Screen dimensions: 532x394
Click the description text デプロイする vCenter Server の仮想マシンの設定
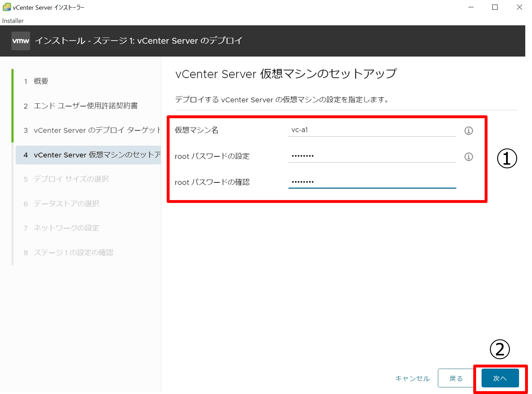(282, 99)
